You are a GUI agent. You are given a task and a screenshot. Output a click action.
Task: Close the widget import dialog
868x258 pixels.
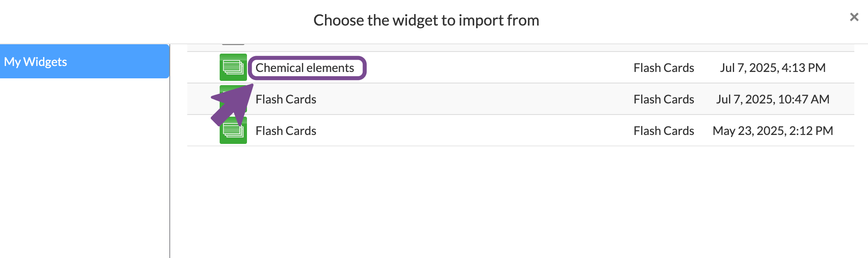coord(854,17)
